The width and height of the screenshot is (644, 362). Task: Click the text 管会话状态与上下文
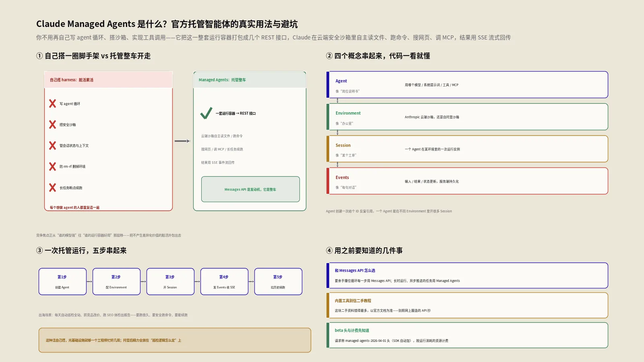(x=74, y=146)
